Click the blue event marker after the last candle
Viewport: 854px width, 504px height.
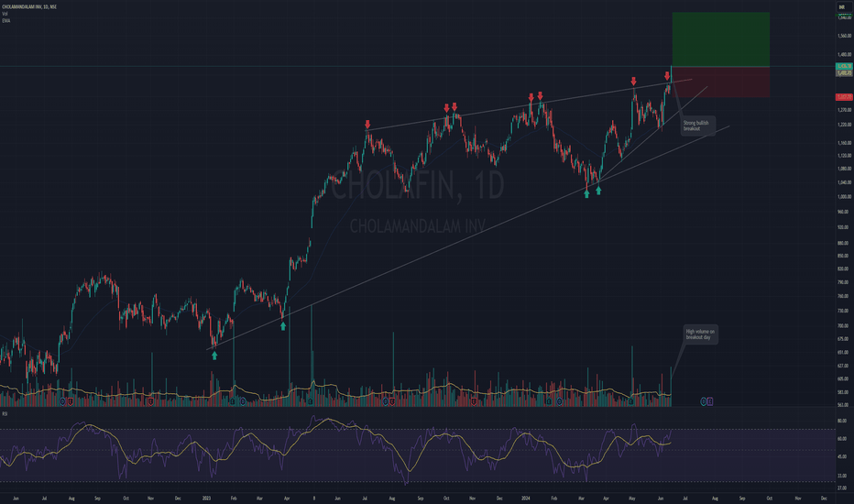pos(703,401)
